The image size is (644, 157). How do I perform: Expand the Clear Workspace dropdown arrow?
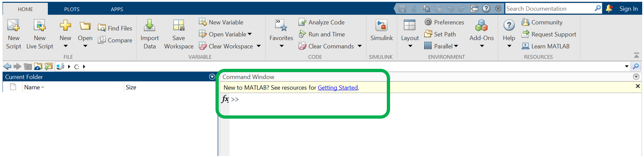click(259, 46)
